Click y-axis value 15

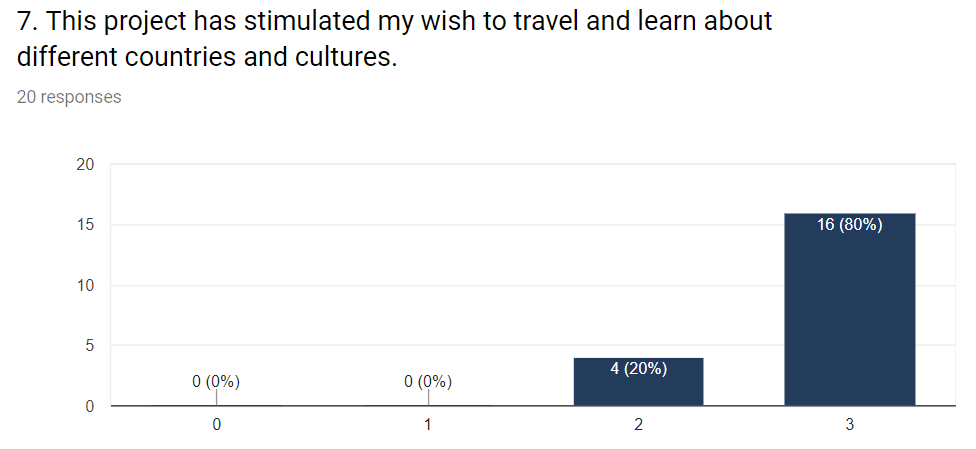click(85, 225)
